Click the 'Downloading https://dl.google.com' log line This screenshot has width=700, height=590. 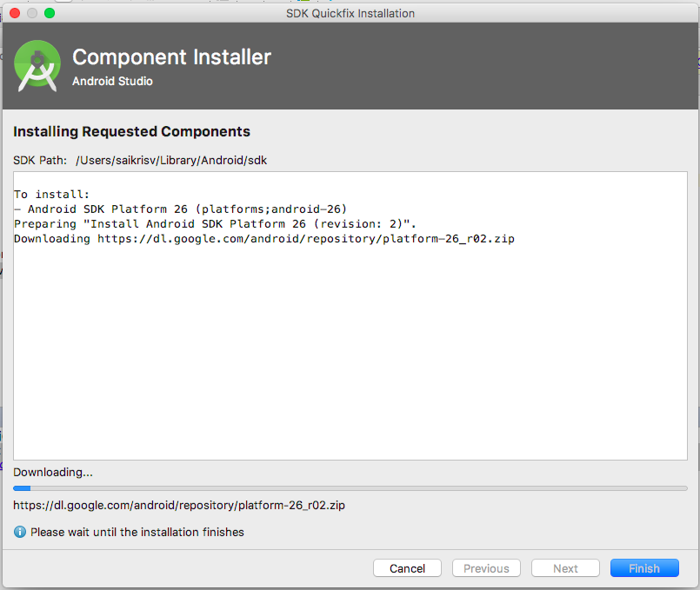264,239
